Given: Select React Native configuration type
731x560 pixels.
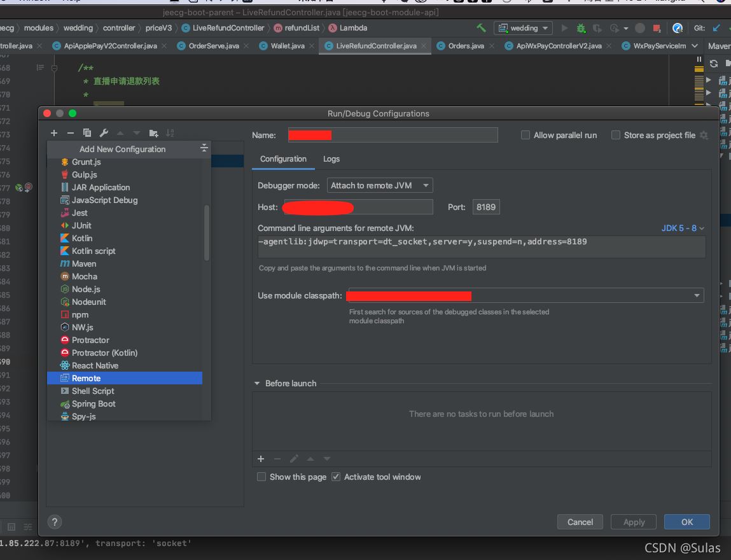Looking at the screenshot, I should coord(125,365).
